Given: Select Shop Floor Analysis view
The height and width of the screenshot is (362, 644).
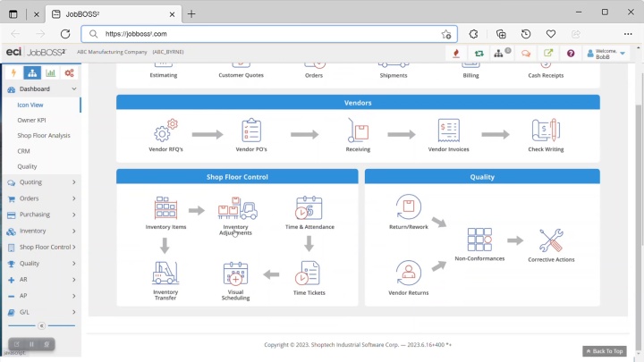Looking at the screenshot, I should pos(44,136).
